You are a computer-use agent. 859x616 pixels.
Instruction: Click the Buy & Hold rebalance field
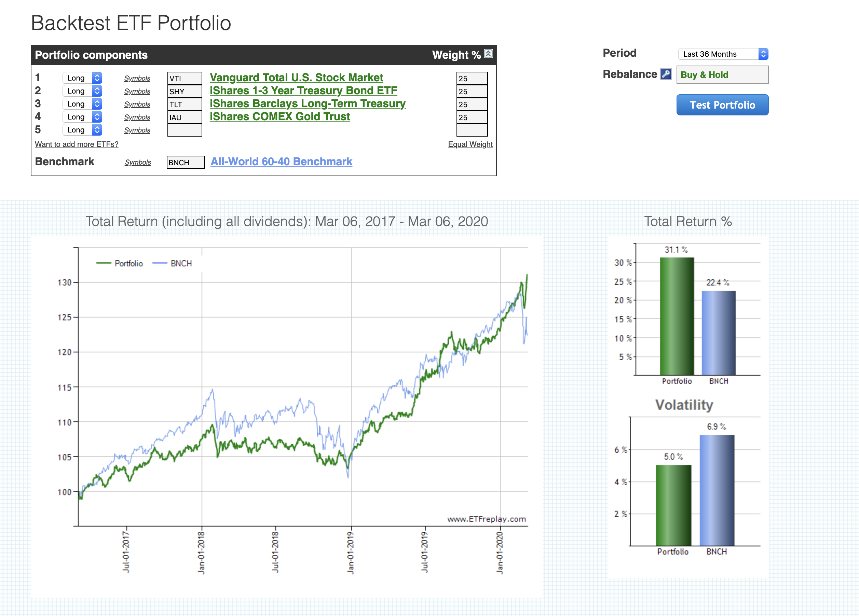coord(722,75)
